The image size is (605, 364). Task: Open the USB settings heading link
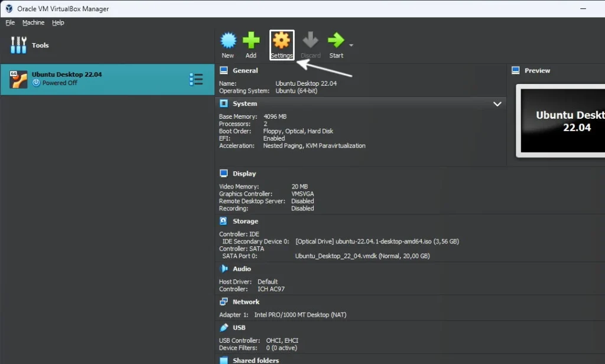[239, 327]
